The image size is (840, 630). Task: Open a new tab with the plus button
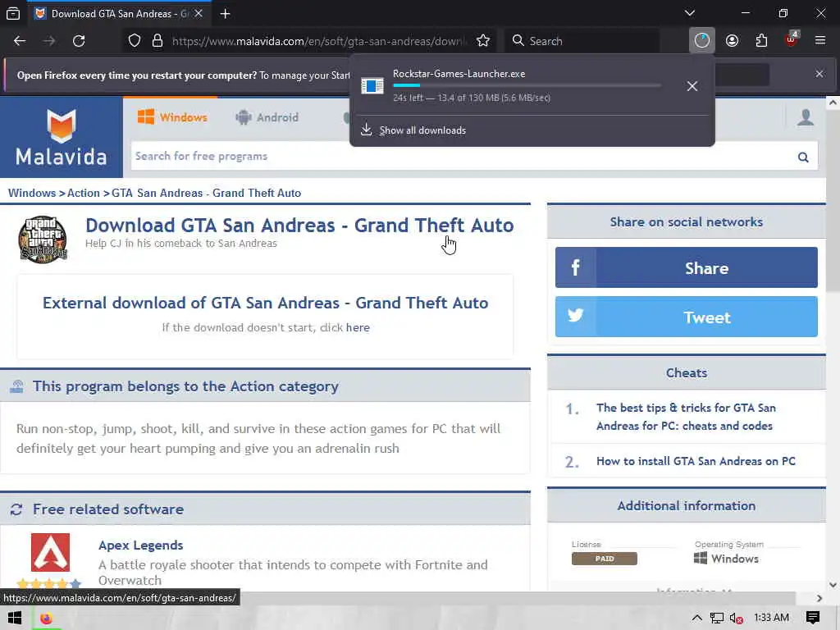click(225, 13)
